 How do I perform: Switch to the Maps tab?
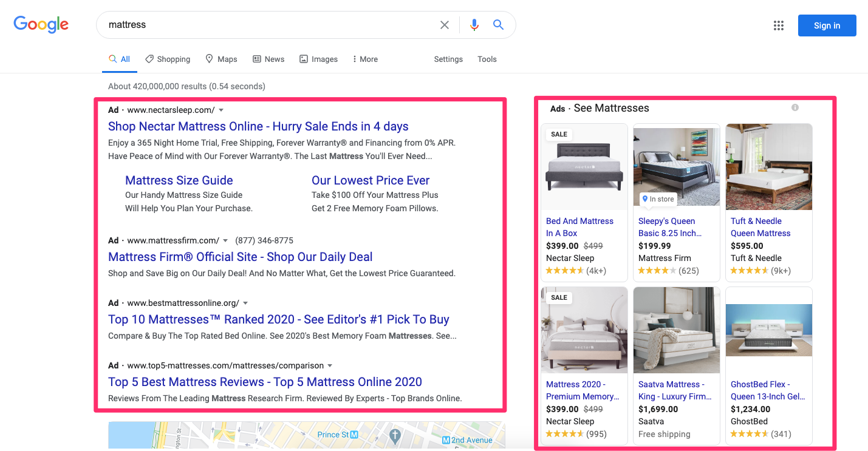tap(221, 59)
